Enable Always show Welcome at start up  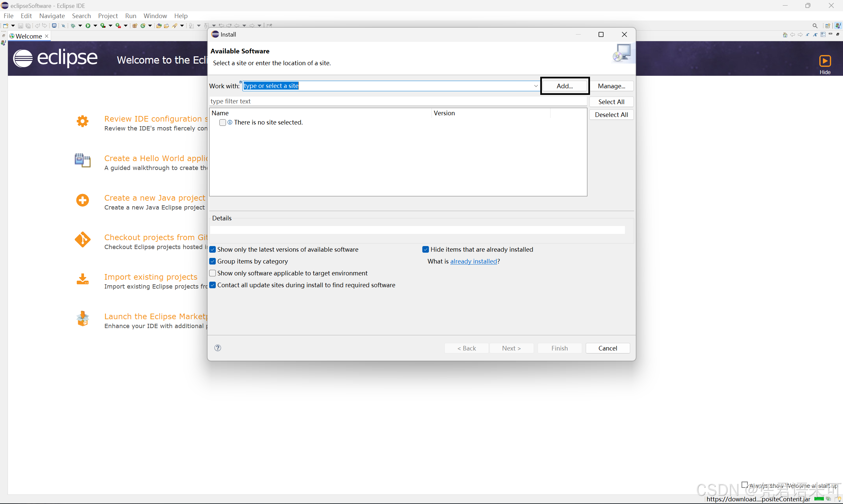tap(745, 485)
